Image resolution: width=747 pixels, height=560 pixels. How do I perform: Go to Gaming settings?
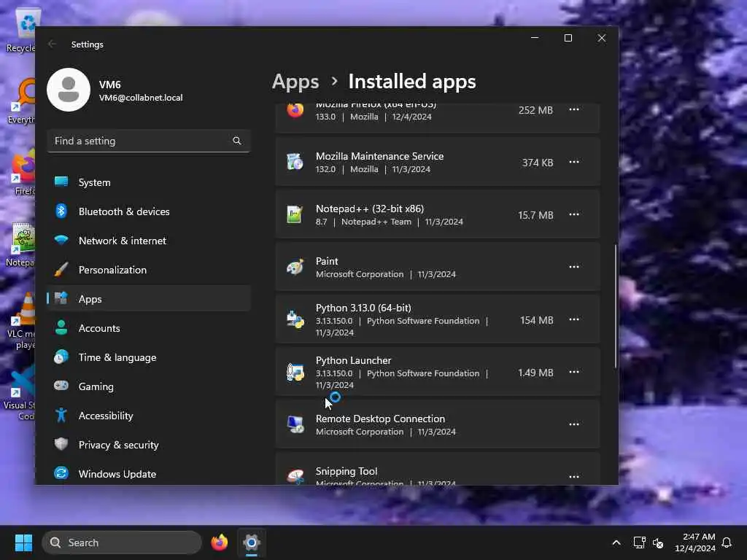(x=149, y=386)
